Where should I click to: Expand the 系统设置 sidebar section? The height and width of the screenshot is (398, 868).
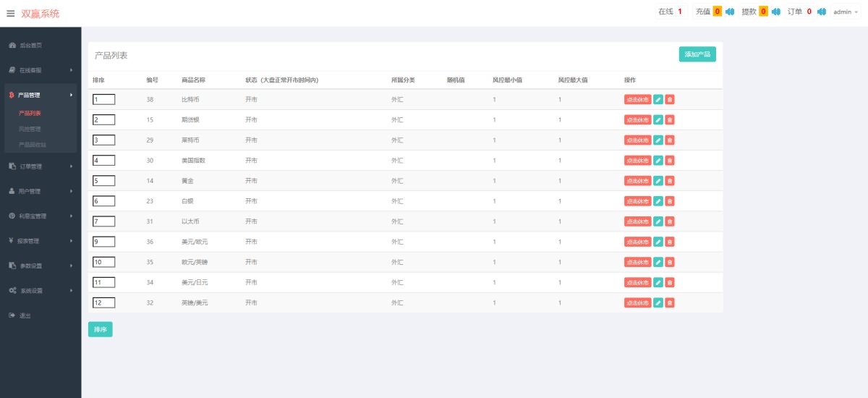[41, 290]
